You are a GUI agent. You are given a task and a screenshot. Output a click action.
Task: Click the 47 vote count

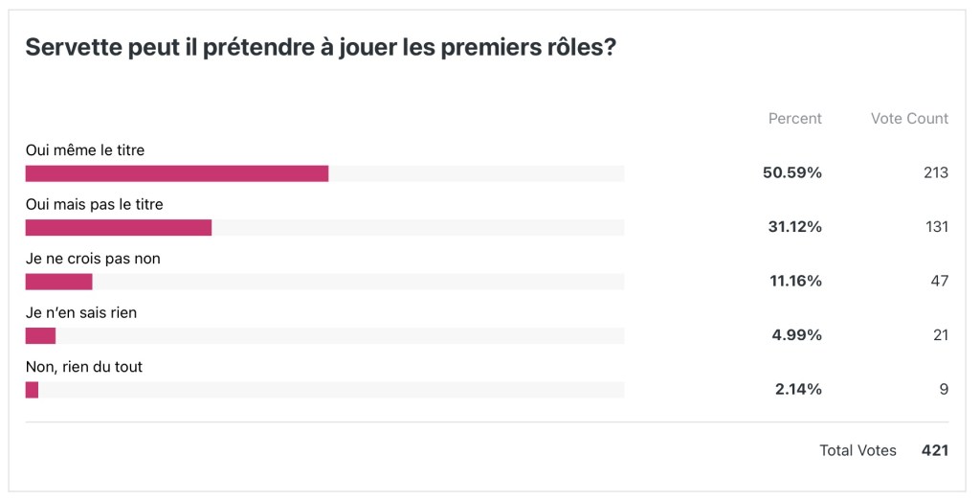pos(939,281)
